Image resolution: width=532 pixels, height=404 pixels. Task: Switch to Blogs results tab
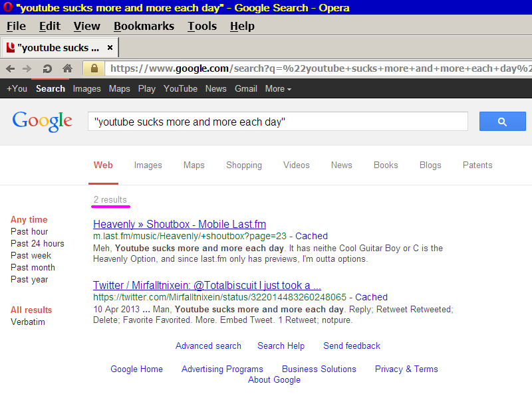(x=430, y=165)
